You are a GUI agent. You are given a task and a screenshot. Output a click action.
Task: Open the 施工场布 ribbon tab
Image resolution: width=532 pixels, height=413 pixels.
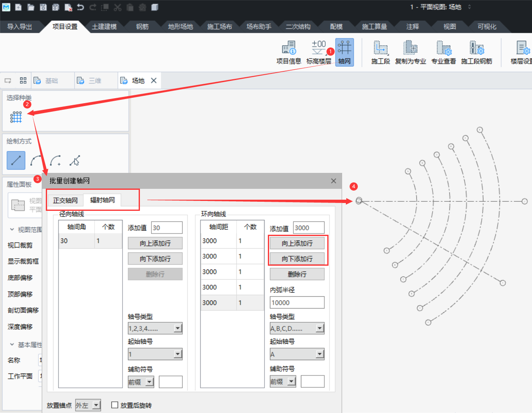219,26
